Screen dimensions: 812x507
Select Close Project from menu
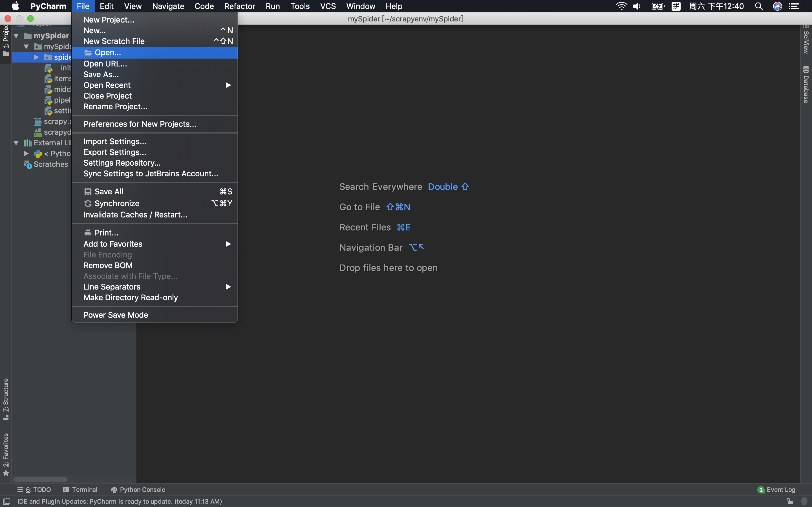[x=107, y=96]
